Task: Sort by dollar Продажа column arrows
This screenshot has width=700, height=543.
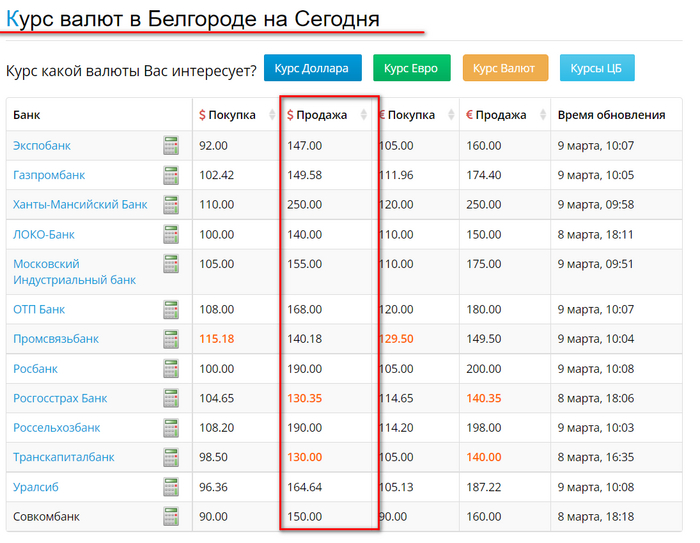Action: (363, 115)
